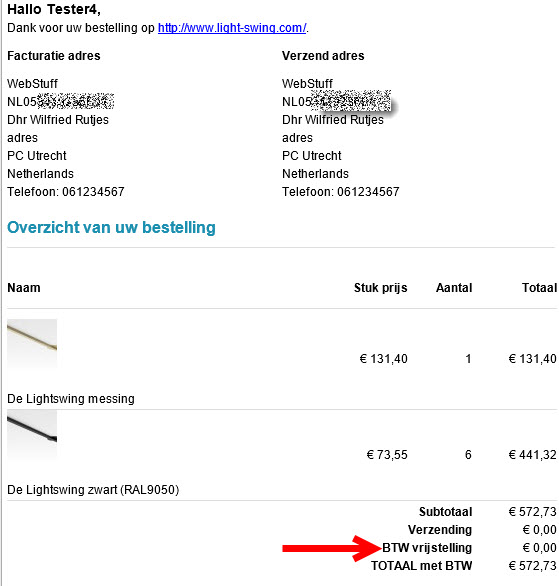
Task: Click the Lightswing zwart product thumbnail
Action: [x=32, y=434]
